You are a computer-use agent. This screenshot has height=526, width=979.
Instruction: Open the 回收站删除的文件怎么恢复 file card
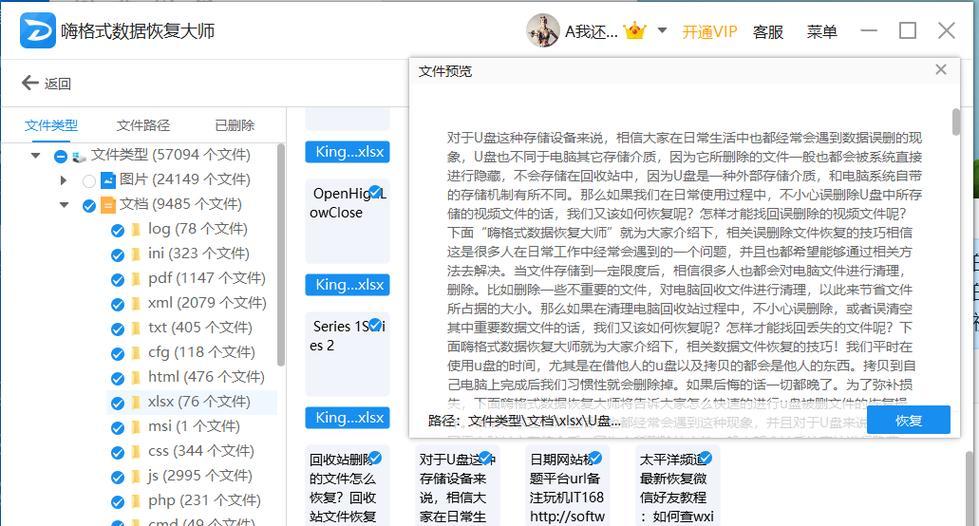pos(347,486)
